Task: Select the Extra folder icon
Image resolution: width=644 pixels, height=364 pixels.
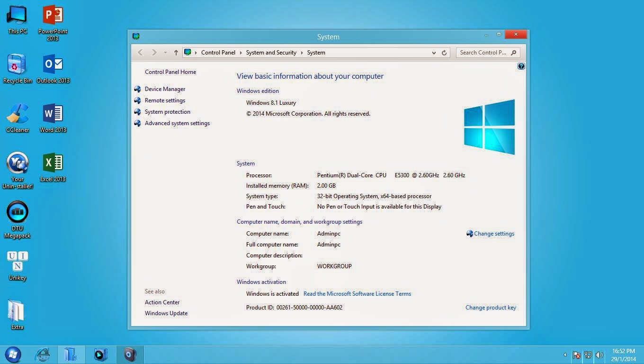Action: [x=17, y=315]
